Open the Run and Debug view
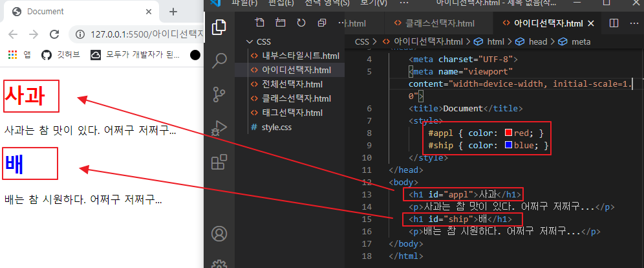This screenshot has height=268, width=644. coord(219,128)
